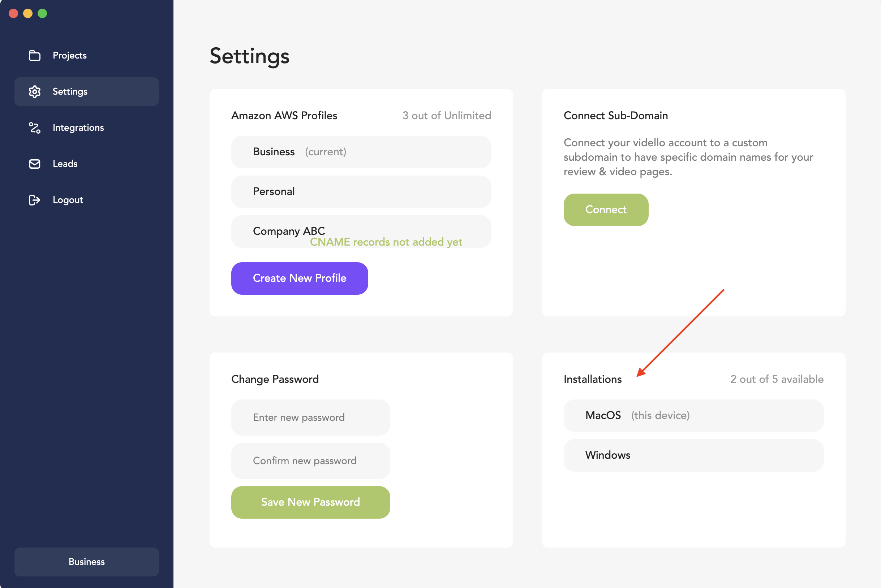The height and width of the screenshot is (588, 881).
Task: Close the window with the red button
Action: coord(13,13)
